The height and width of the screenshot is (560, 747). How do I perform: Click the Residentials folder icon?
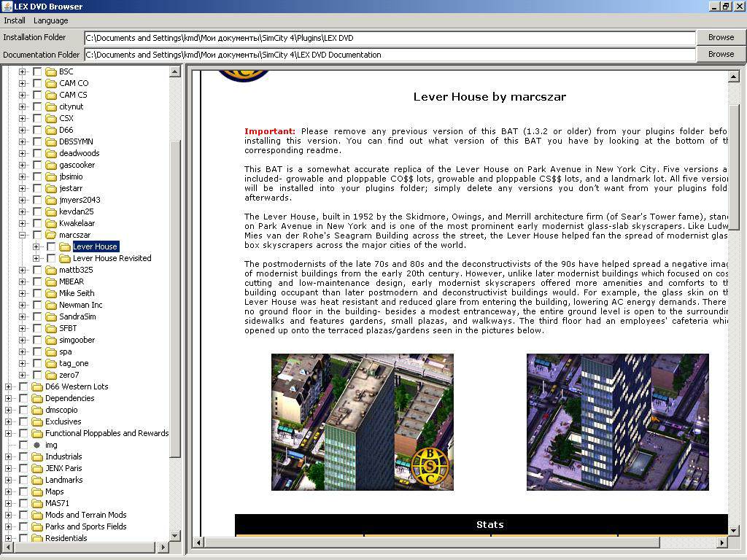37,538
